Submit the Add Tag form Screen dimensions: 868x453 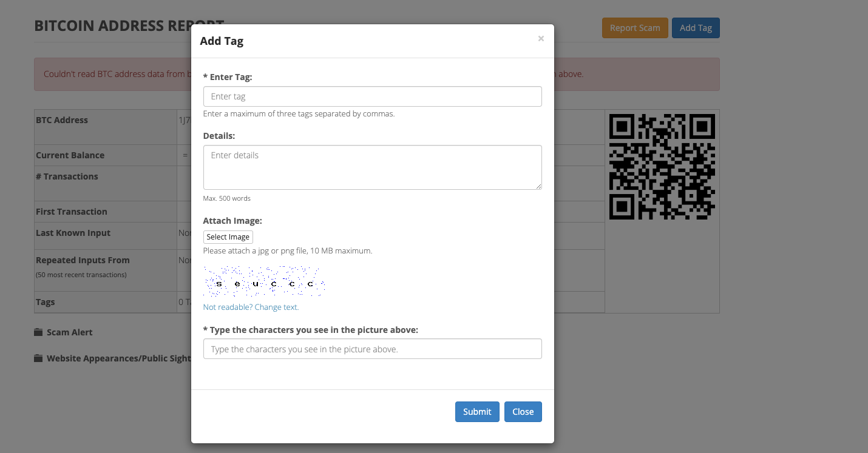click(x=477, y=412)
